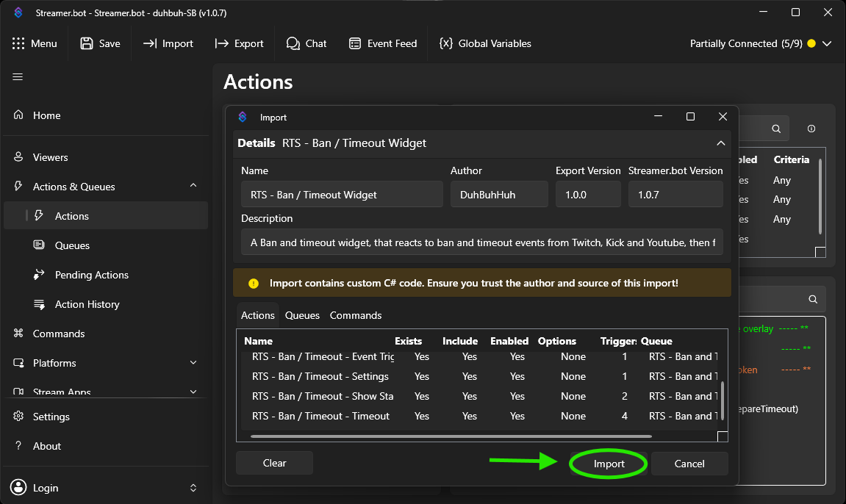This screenshot has width=846, height=504.
Task: Open the Menu grid icon
Action: [x=18, y=43]
